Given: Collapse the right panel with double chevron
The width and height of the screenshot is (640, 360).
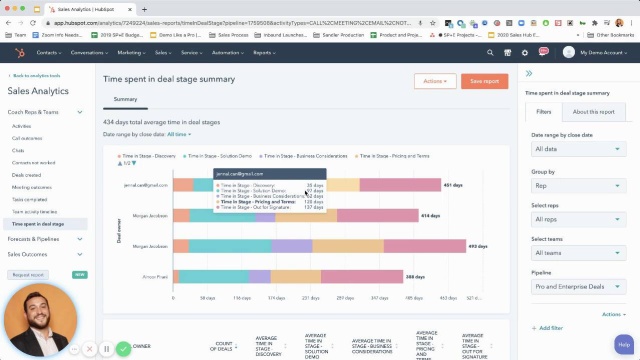Looking at the screenshot, I should coord(529,73).
